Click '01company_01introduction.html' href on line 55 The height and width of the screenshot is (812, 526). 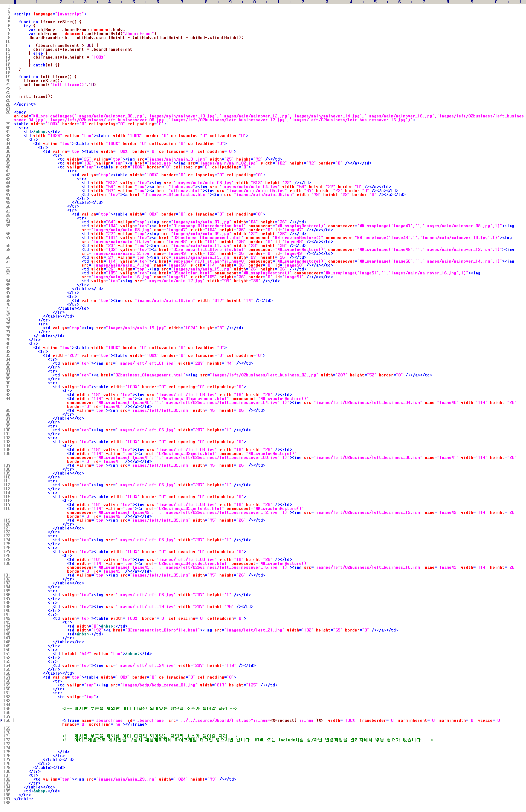pyautogui.click(x=209, y=226)
